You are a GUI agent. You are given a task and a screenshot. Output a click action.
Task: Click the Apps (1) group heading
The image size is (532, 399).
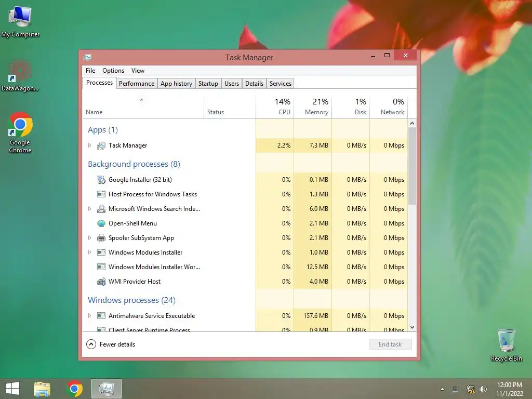(103, 130)
